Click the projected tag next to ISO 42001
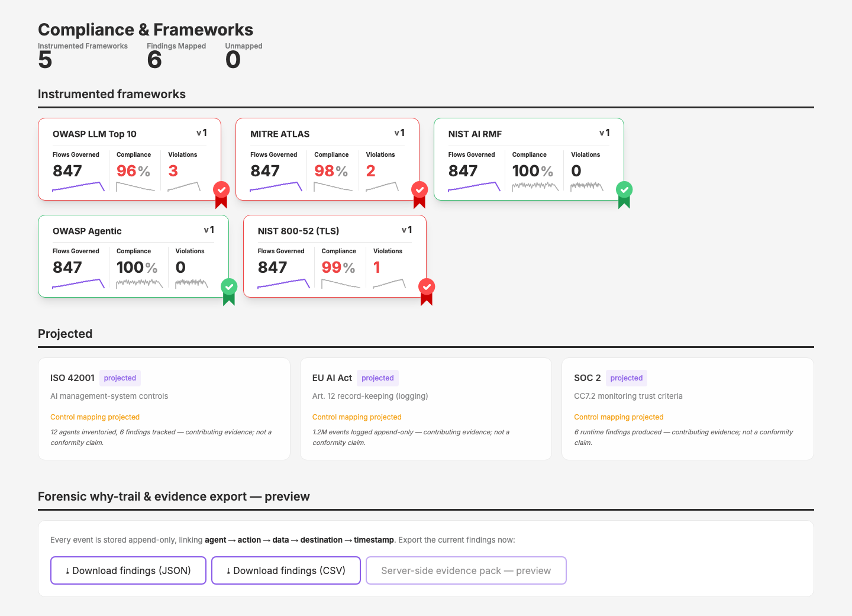 coord(120,378)
